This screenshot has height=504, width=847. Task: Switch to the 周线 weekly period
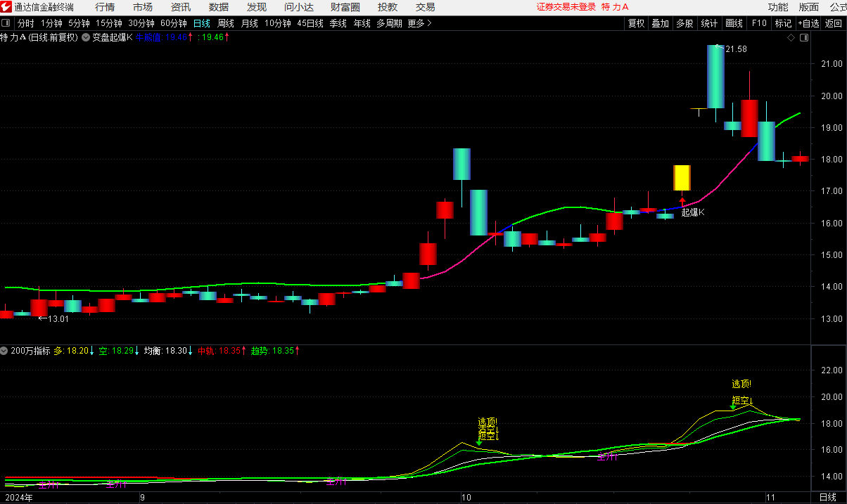[226, 23]
